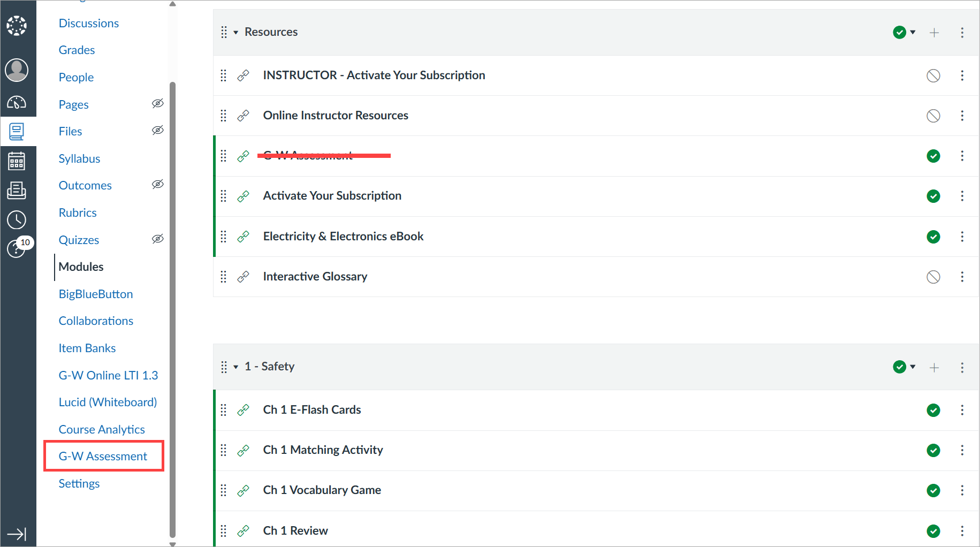The image size is (980, 547).
Task: Click the add item plus icon in Resources module
Action: (x=934, y=33)
